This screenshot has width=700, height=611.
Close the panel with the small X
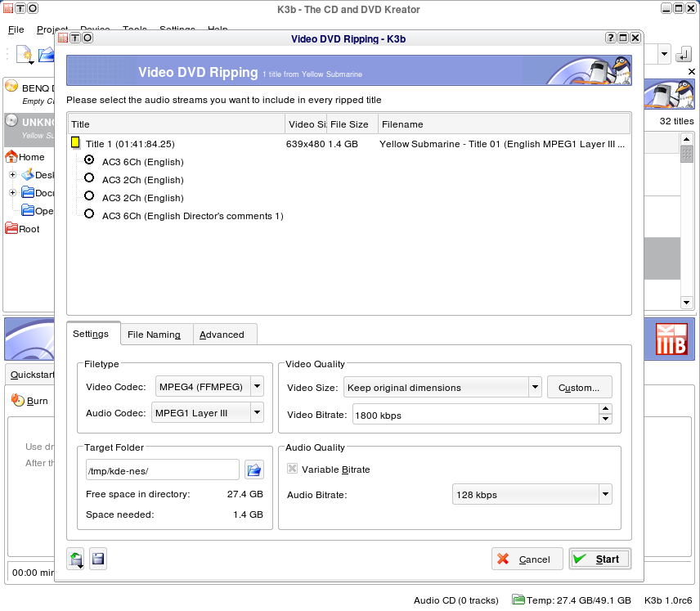(x=692, y=71)
